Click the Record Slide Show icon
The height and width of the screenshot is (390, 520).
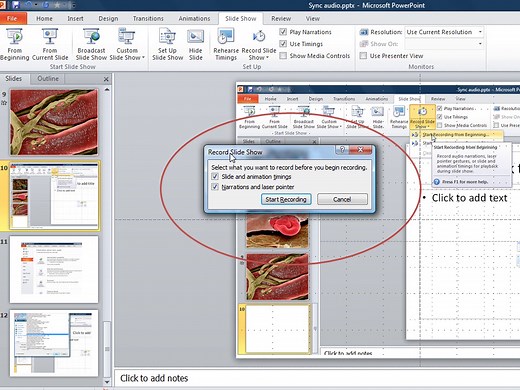[259, 36]
